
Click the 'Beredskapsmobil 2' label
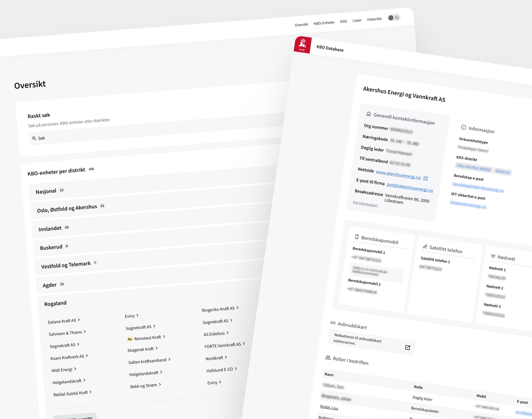coord(364,282)
